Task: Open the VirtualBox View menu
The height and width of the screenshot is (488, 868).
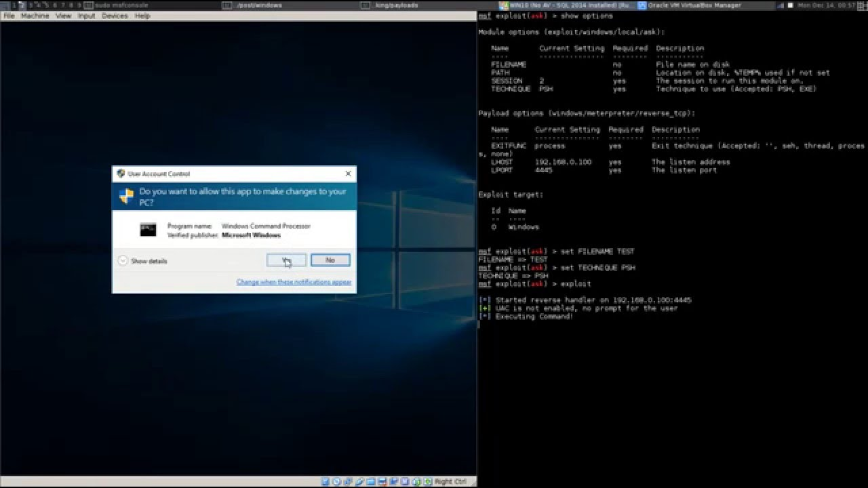Action: pyautogui.click(x=63, y=16)
